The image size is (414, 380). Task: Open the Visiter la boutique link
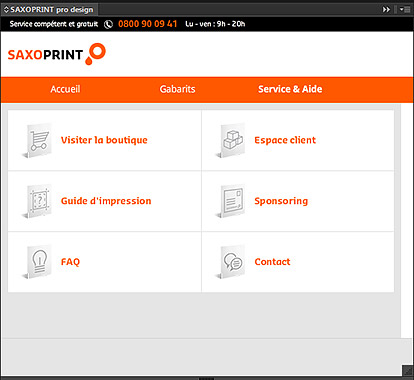104,140
